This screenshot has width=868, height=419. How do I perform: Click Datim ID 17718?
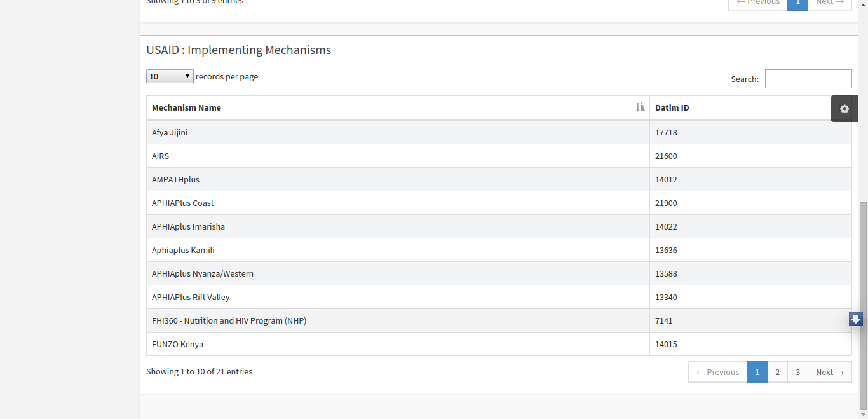click(666, 132)
